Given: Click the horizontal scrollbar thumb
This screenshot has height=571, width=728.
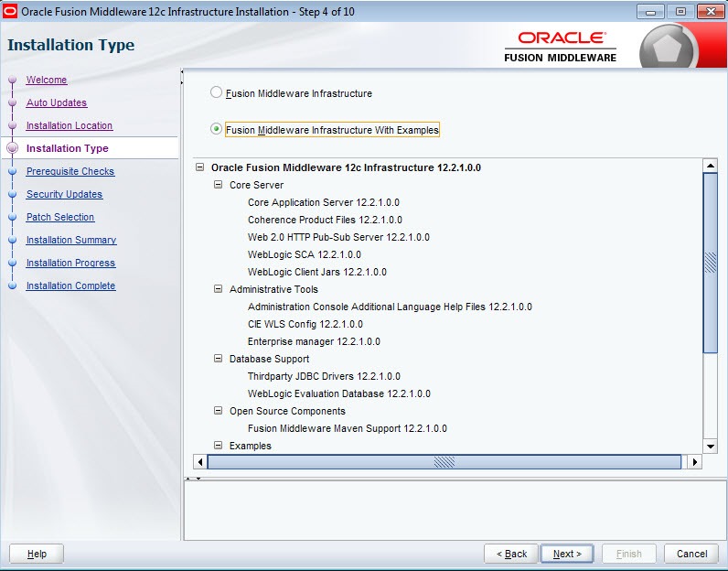Looking at the screenshot, I should click(x=444, y=462).
